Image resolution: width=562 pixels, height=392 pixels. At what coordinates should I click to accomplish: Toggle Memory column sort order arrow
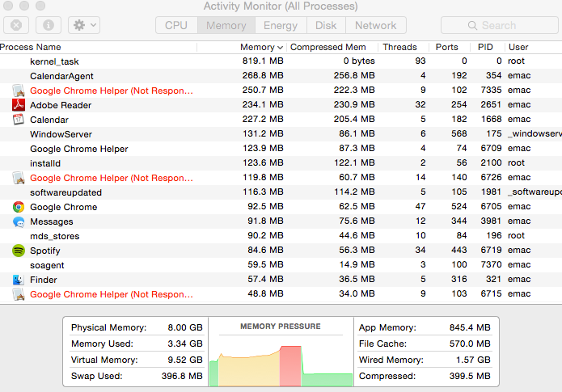[x=281, y=48]
